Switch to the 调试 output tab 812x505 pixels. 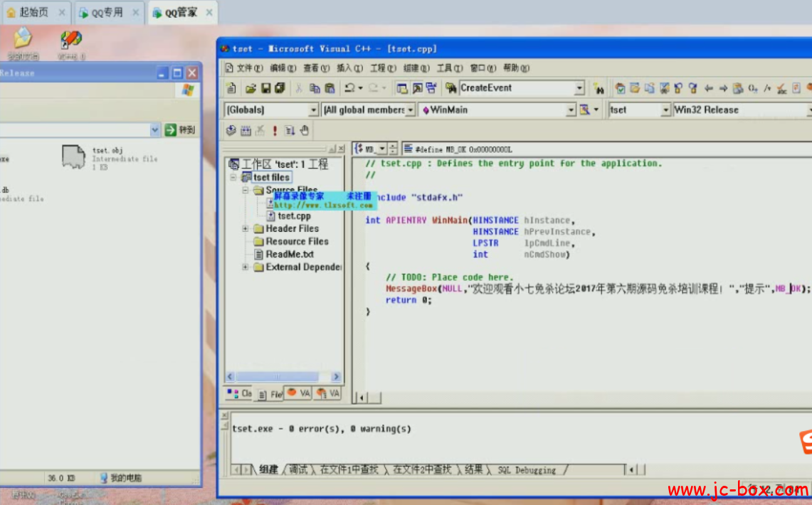(298, 470)
